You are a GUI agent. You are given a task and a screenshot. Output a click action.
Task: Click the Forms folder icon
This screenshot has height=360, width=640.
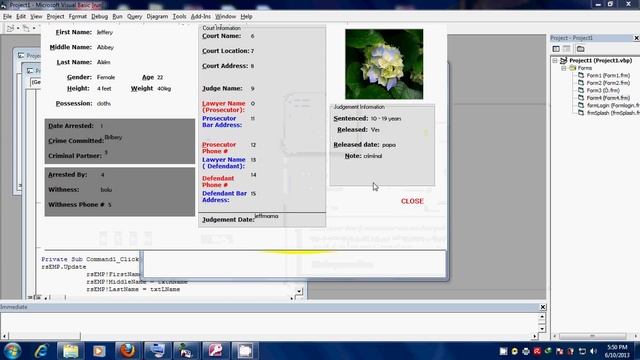(x=572, y=68)
